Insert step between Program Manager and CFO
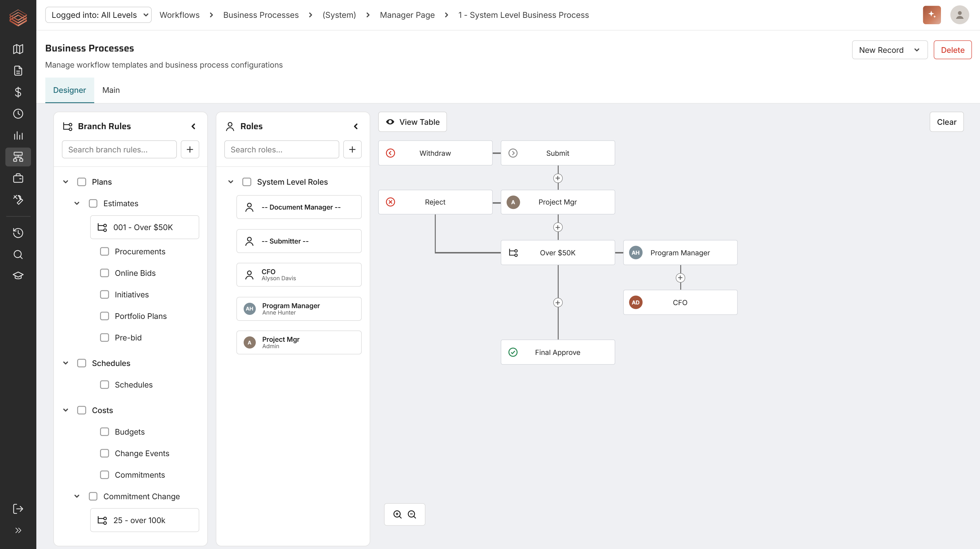Viewport: 980px width, 549px height. pos(680,278)
